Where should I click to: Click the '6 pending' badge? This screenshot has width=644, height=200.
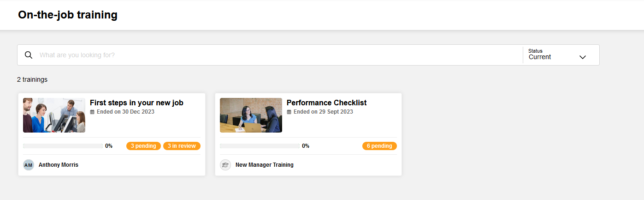[x=379, y=146]
